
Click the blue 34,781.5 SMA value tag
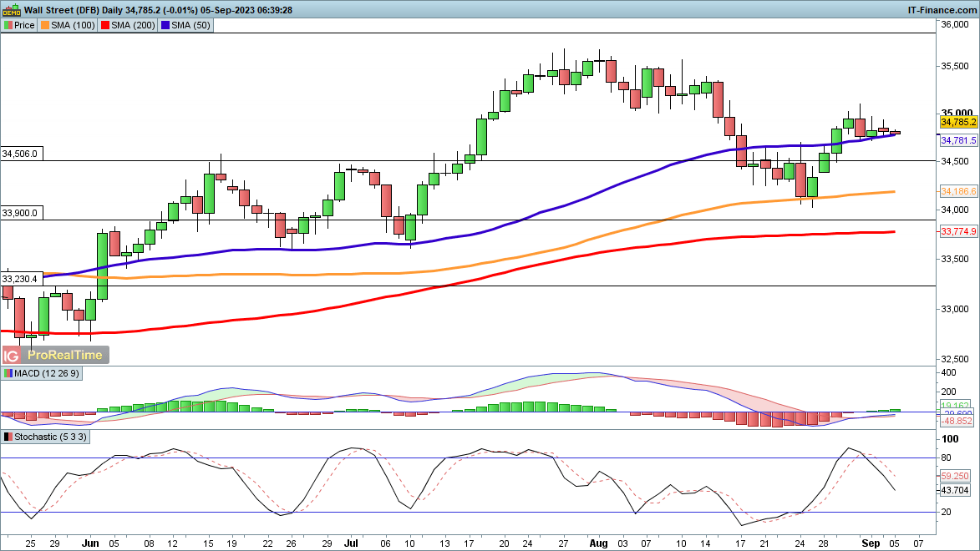(x=958, y=140)
